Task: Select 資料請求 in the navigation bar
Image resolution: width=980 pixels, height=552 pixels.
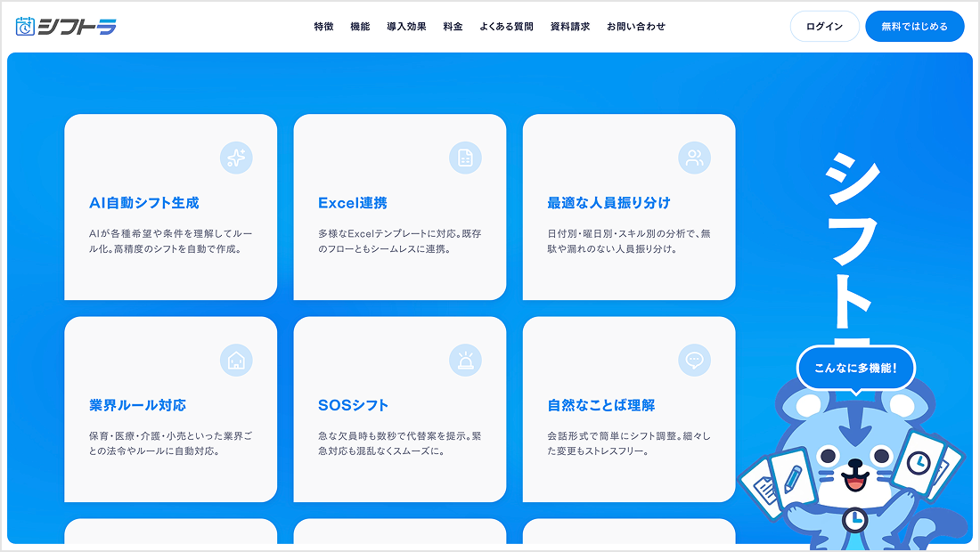Action: tap(570, 26)
